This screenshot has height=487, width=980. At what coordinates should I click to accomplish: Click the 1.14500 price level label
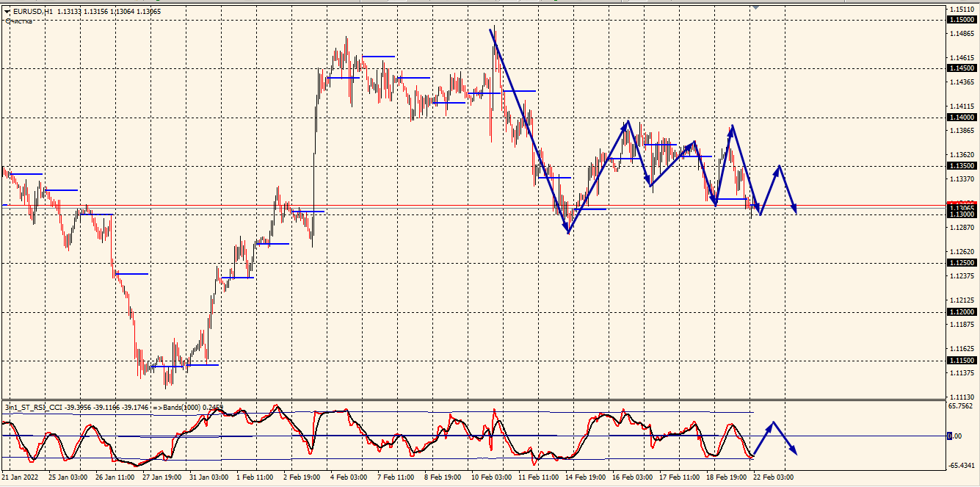point(962,68)
